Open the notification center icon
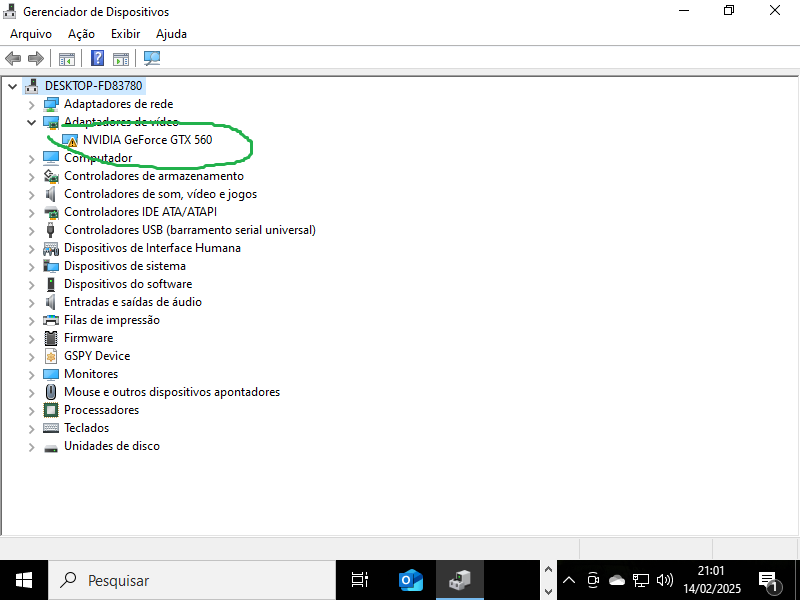This screenshot has width=800, height=600. pos(768,581)
